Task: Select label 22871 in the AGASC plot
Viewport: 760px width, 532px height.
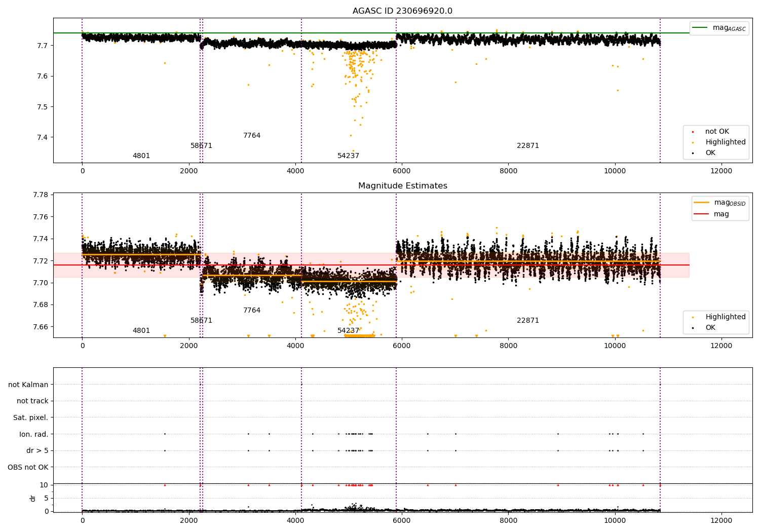Action: [x=528, y=146]
